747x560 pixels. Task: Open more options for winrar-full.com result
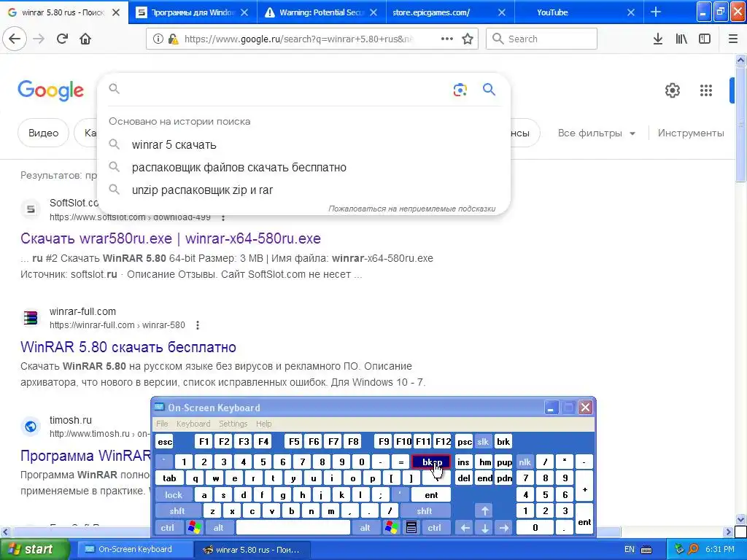pyautogui.click(x=197, y=325)
